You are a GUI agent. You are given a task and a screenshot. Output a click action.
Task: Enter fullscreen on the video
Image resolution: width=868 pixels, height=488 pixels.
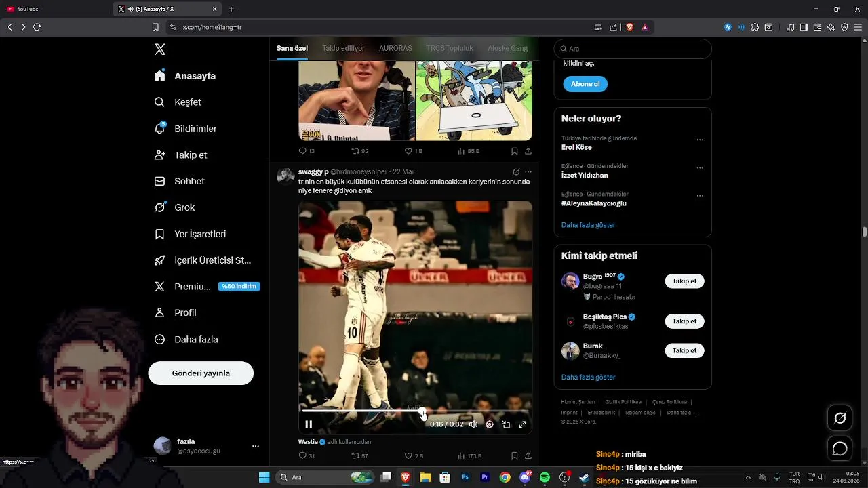(x=522, y=424)
